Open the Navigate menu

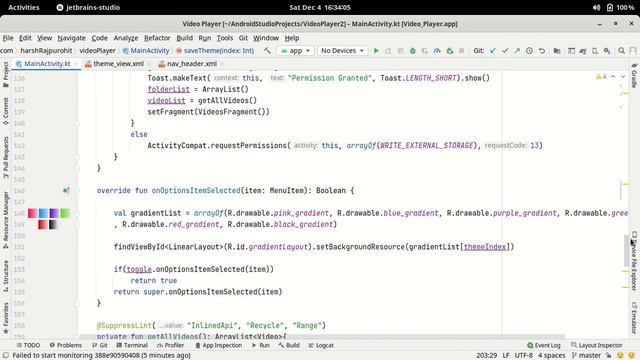click(71, 38)
